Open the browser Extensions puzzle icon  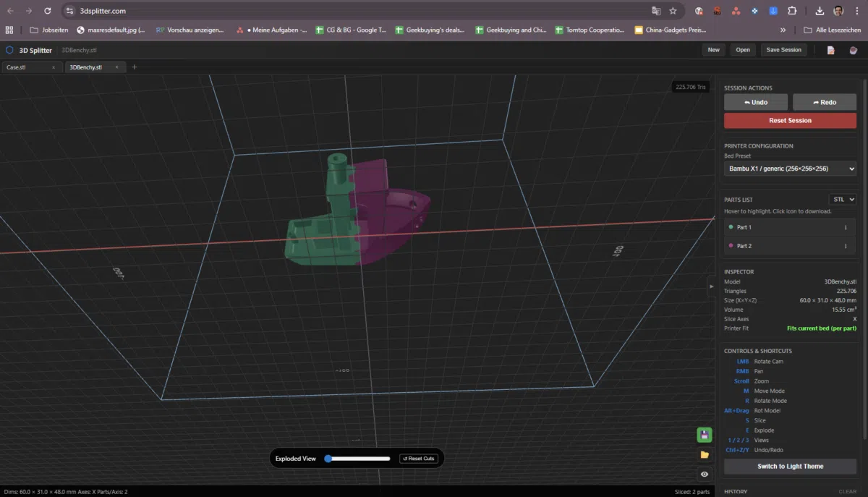(792, 12)
